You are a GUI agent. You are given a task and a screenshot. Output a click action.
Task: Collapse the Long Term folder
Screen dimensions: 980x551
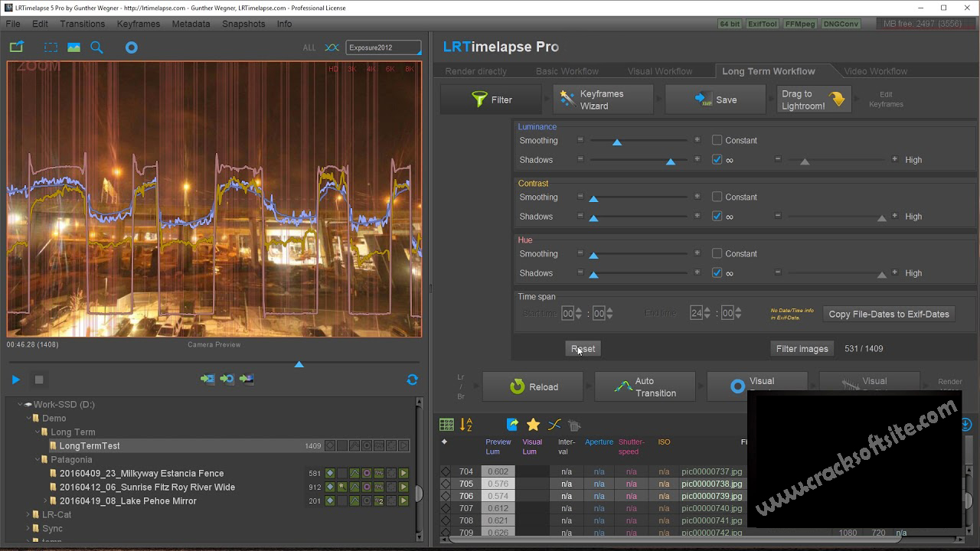(x=36, y=432)
